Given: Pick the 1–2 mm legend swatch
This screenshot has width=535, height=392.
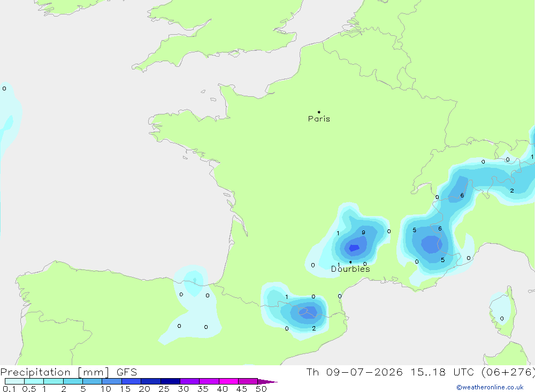Looking at the screenshot, I should (53, 381).
